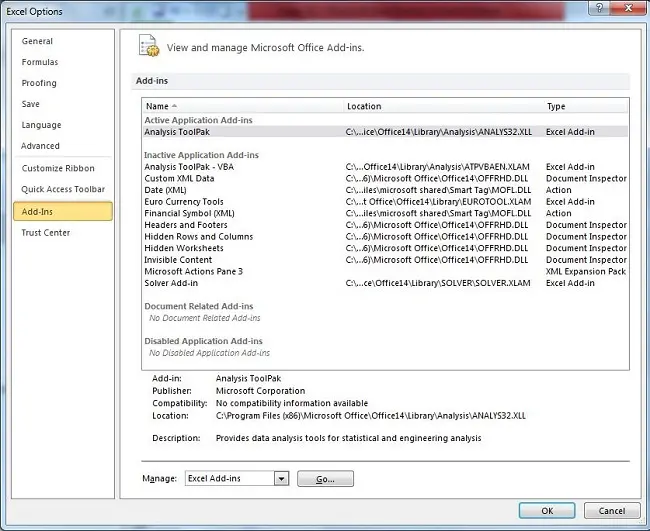Click the add-in description text
This screenshot has width=650, height=531.
(349, 438)
